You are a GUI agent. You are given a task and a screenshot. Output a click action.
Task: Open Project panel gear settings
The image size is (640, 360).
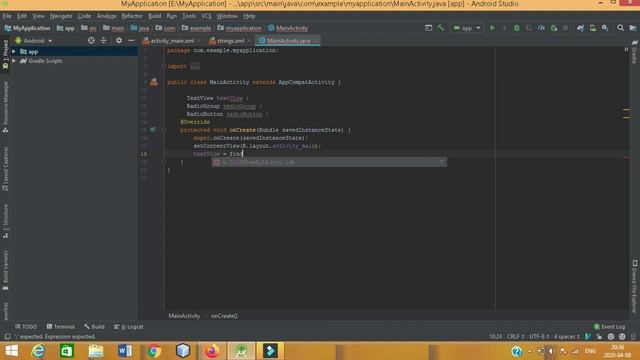[119, 40]
